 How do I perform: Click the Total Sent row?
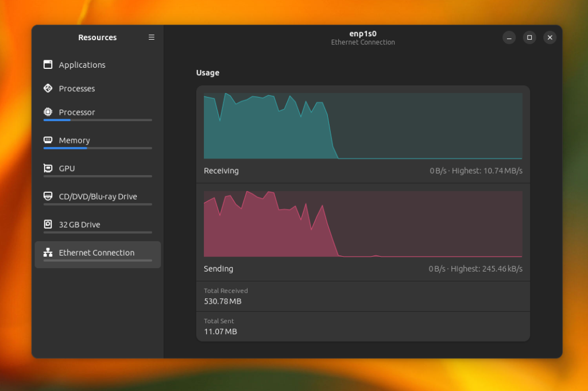(x=363, y=327)
